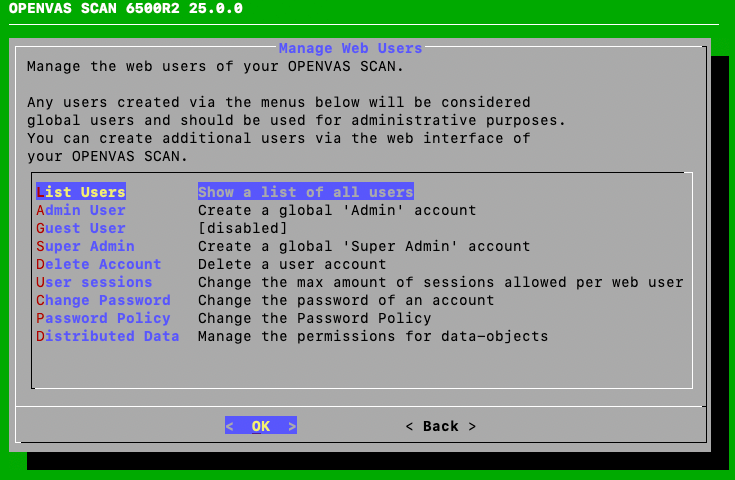The height and width of the screenshot is (480, 735).
Task: Select Super Admin in the menu
Action: [85, 246]
